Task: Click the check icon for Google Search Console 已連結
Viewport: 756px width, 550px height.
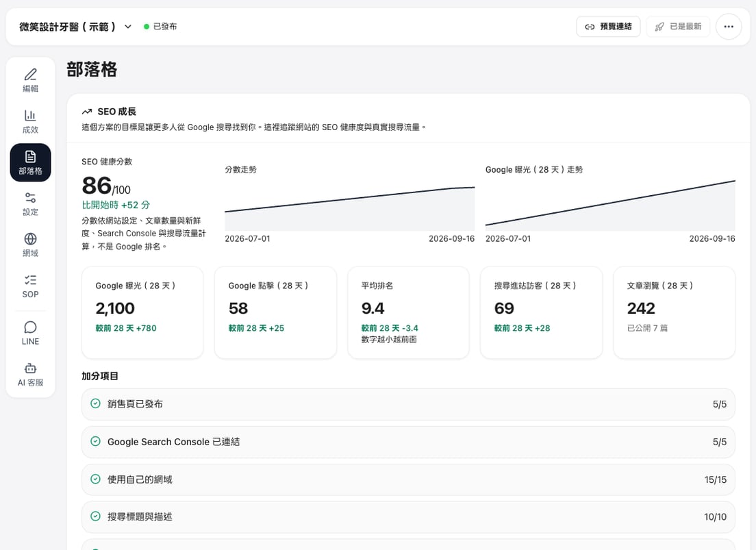Action: pos(95,441)
